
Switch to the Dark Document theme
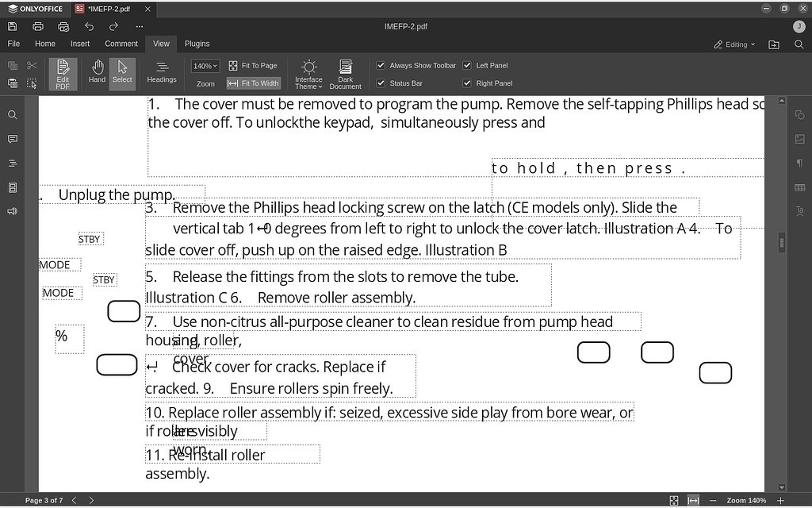point(345,73)
